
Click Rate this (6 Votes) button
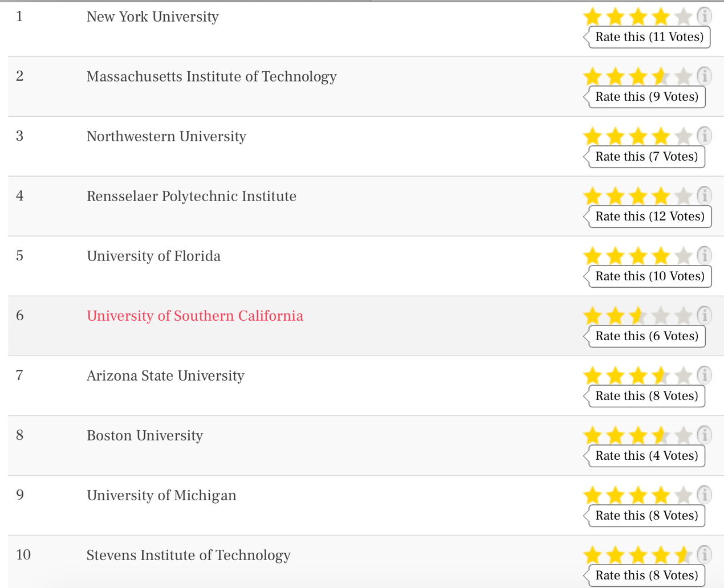647,336
